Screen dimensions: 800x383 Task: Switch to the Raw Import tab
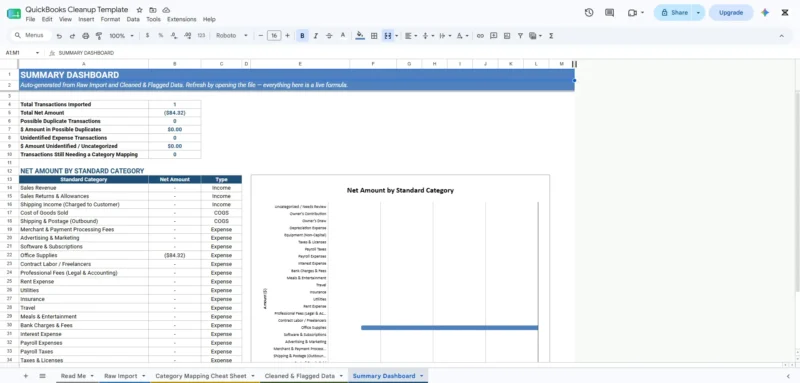pos(124,376)
